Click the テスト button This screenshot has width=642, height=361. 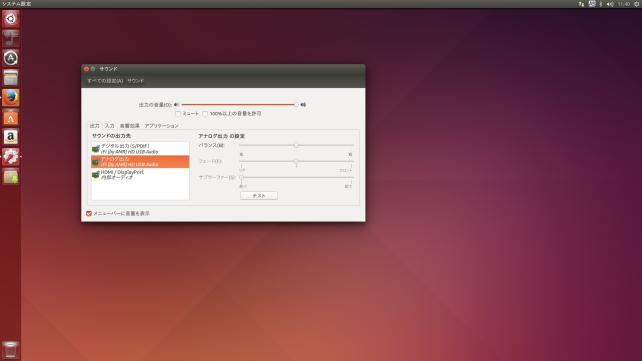coord(259,196)
